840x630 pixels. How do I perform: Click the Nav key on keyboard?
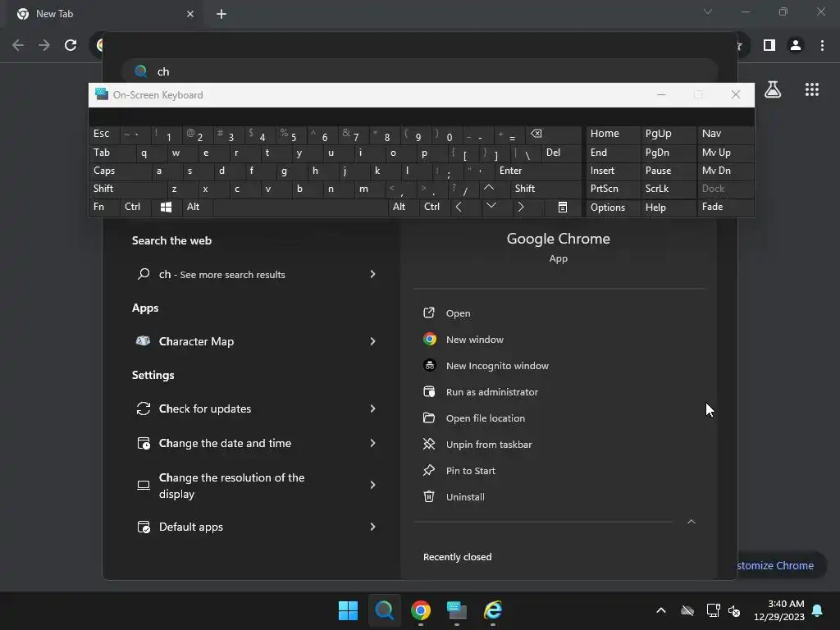pyautogui.click(x=725, y=134)
